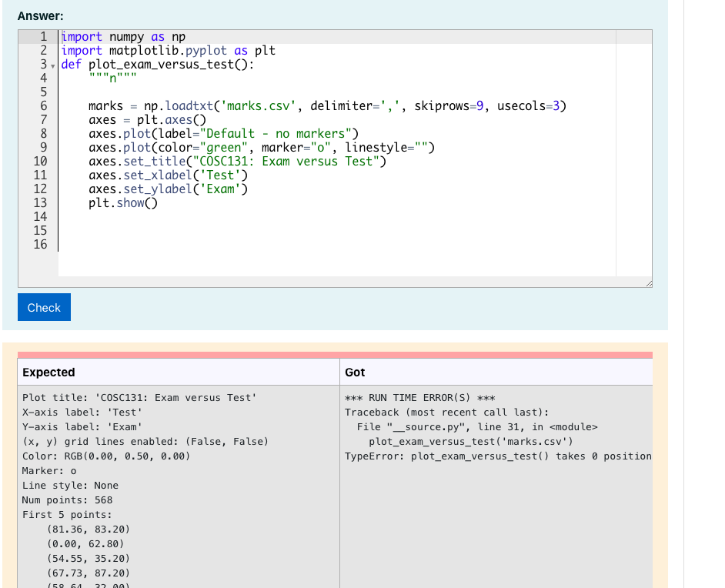The image size is (725, 588).
Task: Click the 'Got' column header
Action: (355, 373)
